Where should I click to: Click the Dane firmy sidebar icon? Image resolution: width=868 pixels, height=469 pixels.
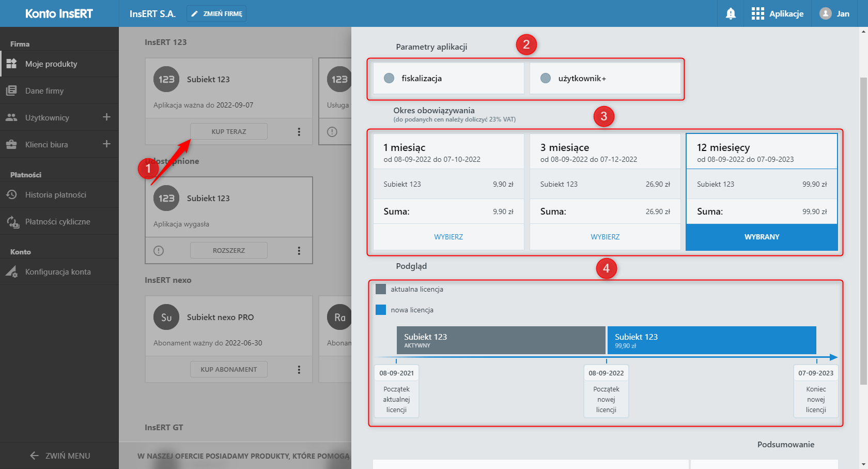(x=11, y=91)
